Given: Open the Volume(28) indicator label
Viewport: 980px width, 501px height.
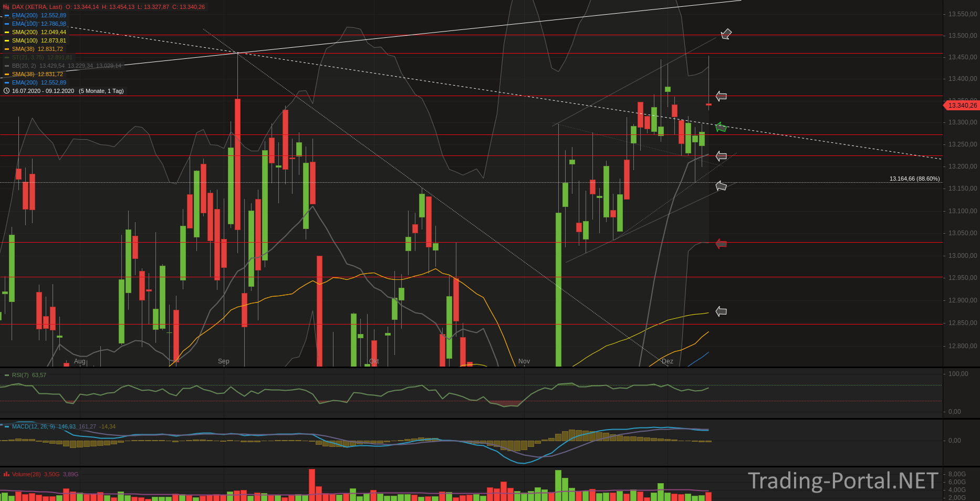Looking at the screenshot, I should tap(26, 474).
